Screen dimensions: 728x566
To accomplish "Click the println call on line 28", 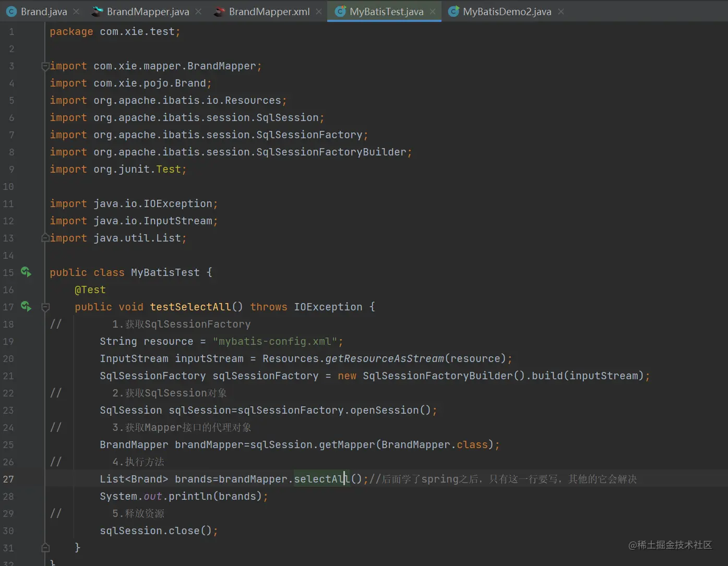I will [190, 496].
